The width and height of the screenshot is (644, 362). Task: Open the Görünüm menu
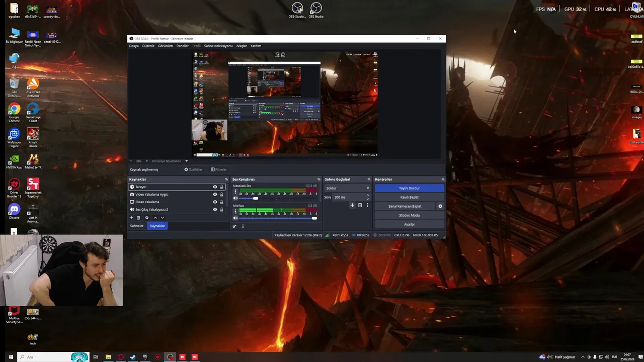tap(166, 46)
